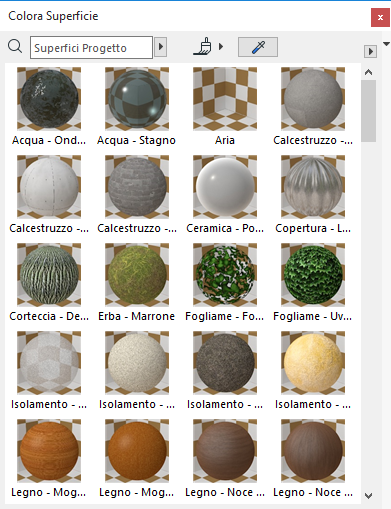This screenshot has width=391, height=509.
Task: Open the panel options arrow button
Action: [x=370, y=52]
